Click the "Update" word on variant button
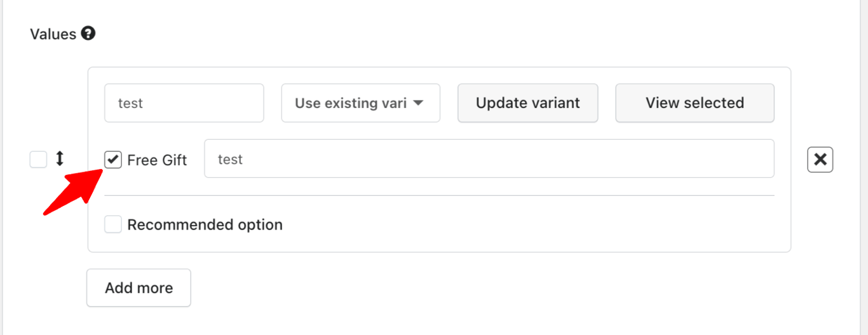 pyautogui.click(x=498, y=103)
